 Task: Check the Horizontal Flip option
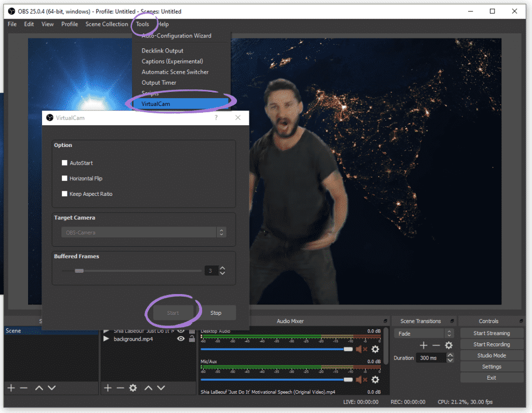(64, 178)
